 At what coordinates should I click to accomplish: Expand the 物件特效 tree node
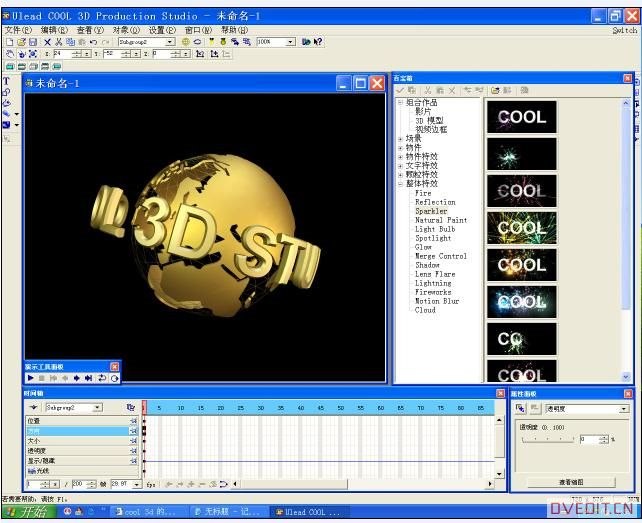point(400,156)
